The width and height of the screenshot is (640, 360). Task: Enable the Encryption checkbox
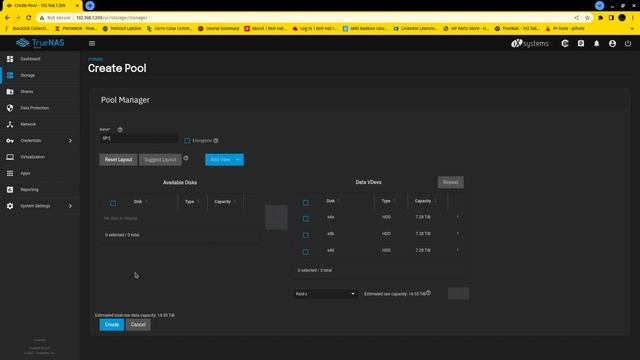click(187, 140)
